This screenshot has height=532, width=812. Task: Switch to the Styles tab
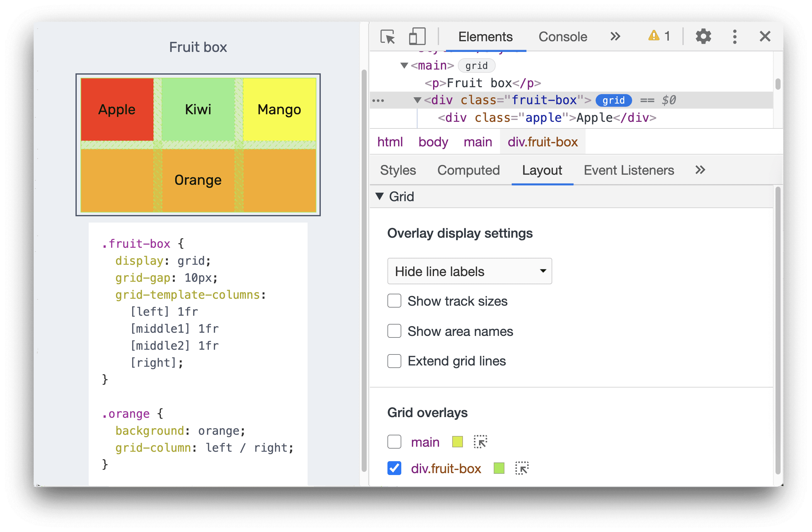(398, 171)
